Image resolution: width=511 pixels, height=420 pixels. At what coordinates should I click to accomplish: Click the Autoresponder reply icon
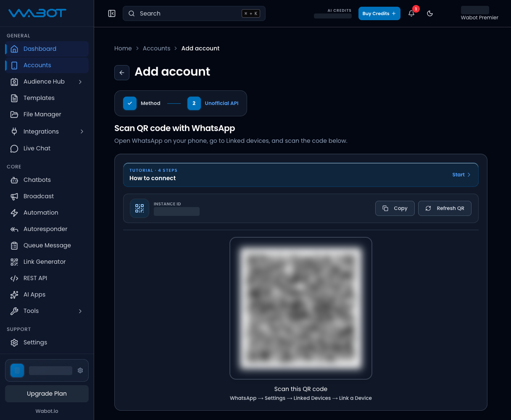(14, 229)
